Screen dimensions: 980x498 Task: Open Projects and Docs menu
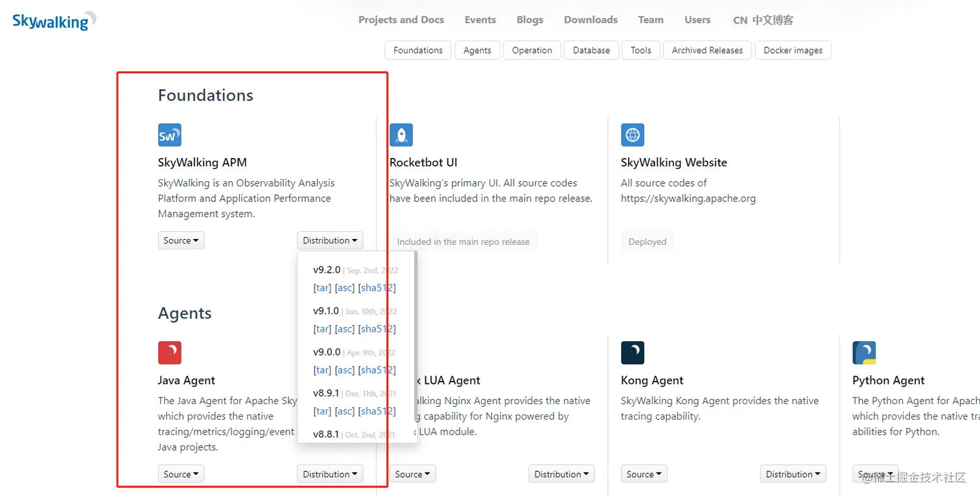401,19
